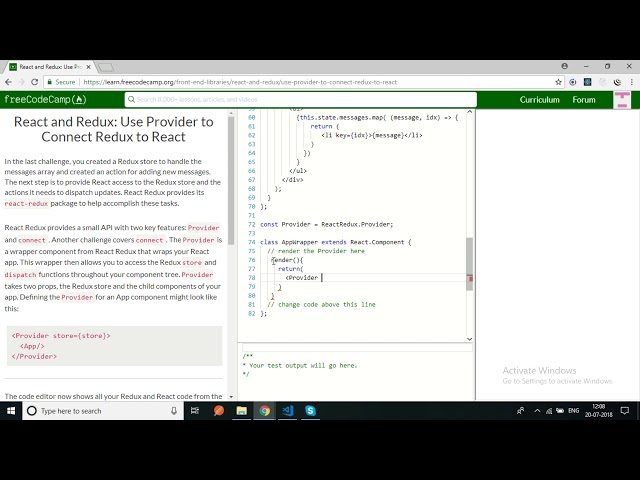Click line 72 const Provider declaration

[327, 224]
